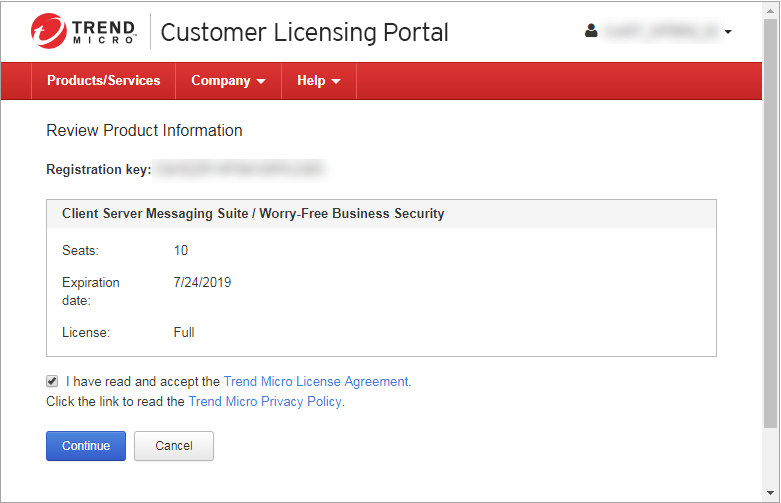Expand the Company dropdown menu
This screenshot has height=503, width=781.
click(x=228, y=81)
